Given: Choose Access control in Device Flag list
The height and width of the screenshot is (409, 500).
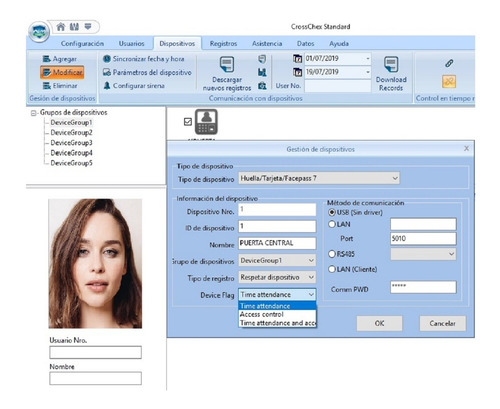Looking at the screenshot, I should [x=277, y=314].
